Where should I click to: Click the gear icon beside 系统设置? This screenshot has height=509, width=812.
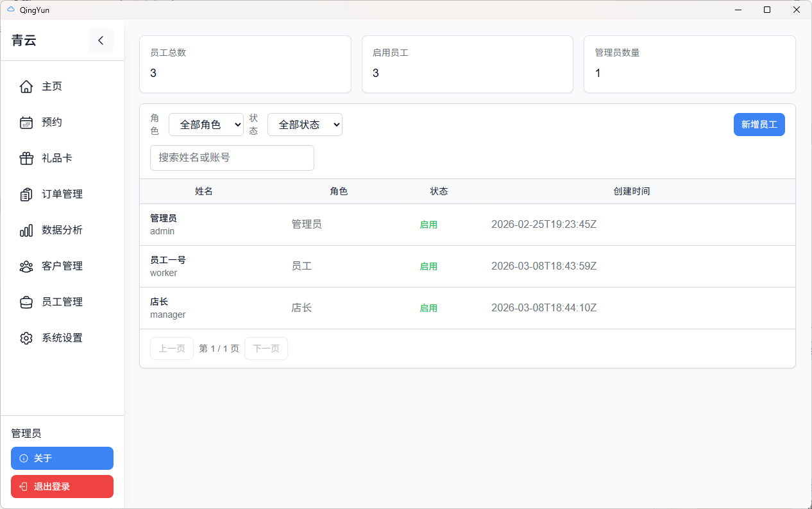(26, 338)
